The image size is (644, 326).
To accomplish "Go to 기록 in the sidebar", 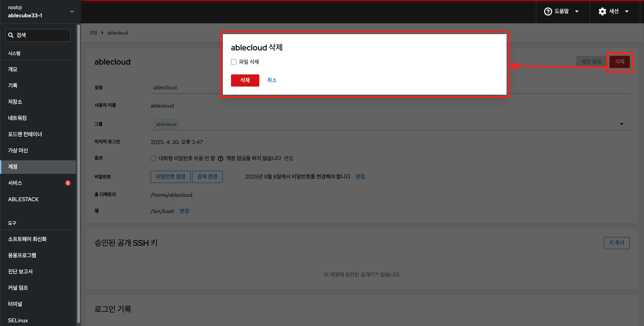I will 38,86.
